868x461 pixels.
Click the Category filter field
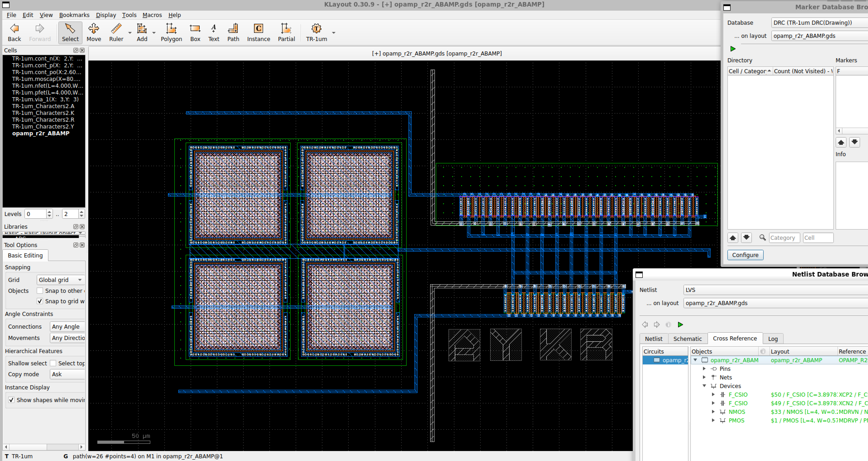[784, 238]
